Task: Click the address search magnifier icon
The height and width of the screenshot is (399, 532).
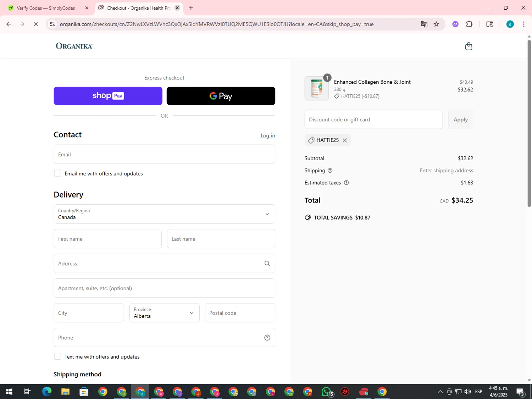Action: click(x=267, y=264)
